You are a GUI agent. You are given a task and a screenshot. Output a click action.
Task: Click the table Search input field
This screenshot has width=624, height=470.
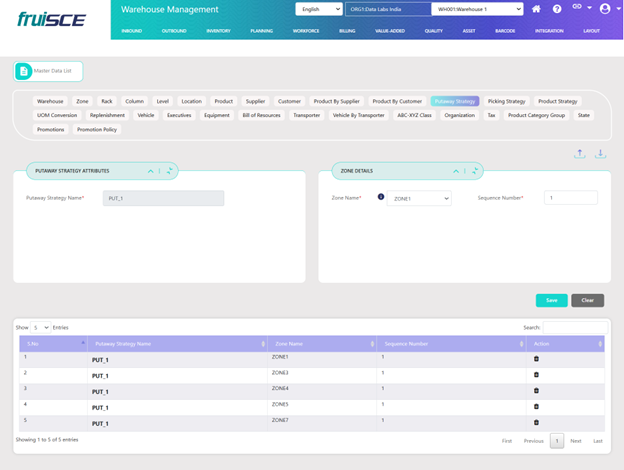(x=575, y=327)
